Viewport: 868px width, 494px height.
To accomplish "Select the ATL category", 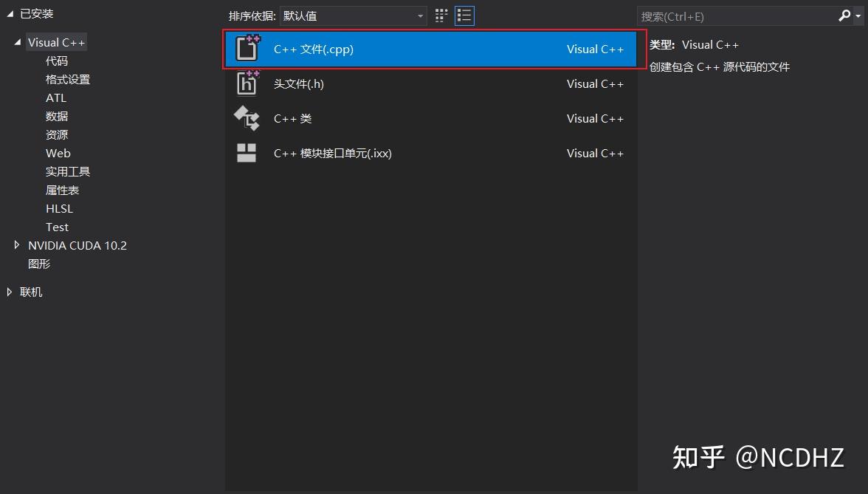I will (56, 97).
